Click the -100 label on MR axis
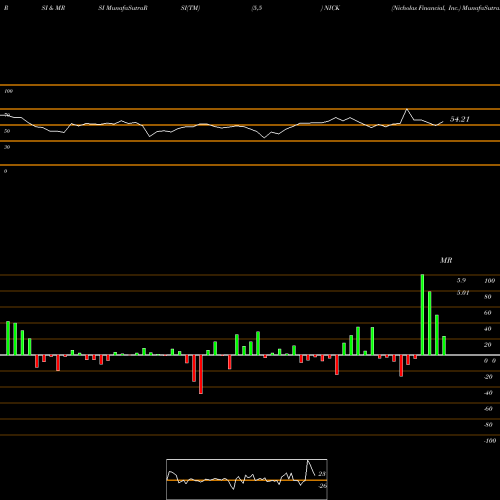 [490, 441]
